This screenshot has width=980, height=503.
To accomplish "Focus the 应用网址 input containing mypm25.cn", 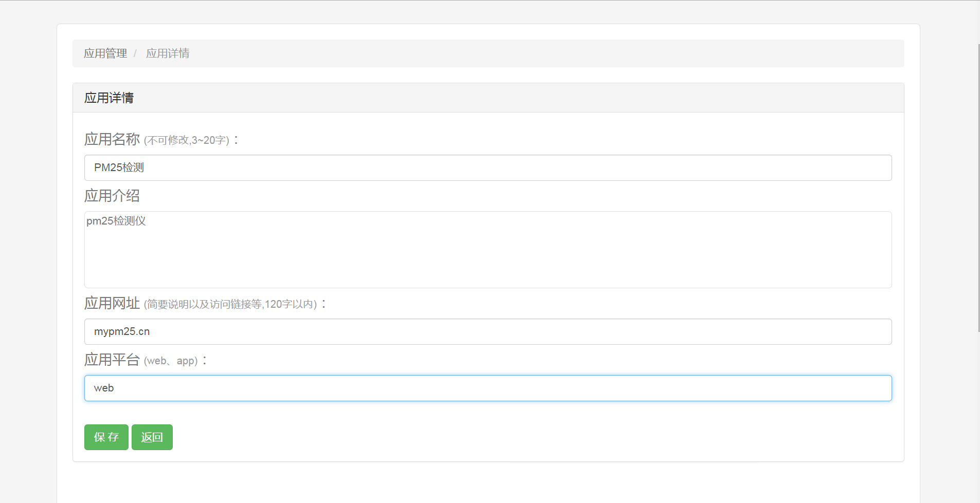I will pyautogui.click(x=487, y=331).
